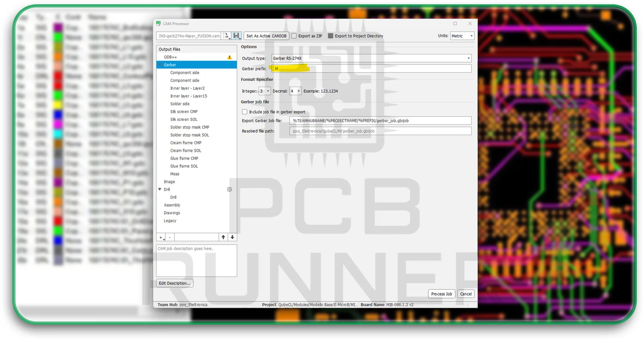Viewport: 644px width, 340px height.
Task: Click the CAM Processor title bar icon
Action: pos(159,24)
